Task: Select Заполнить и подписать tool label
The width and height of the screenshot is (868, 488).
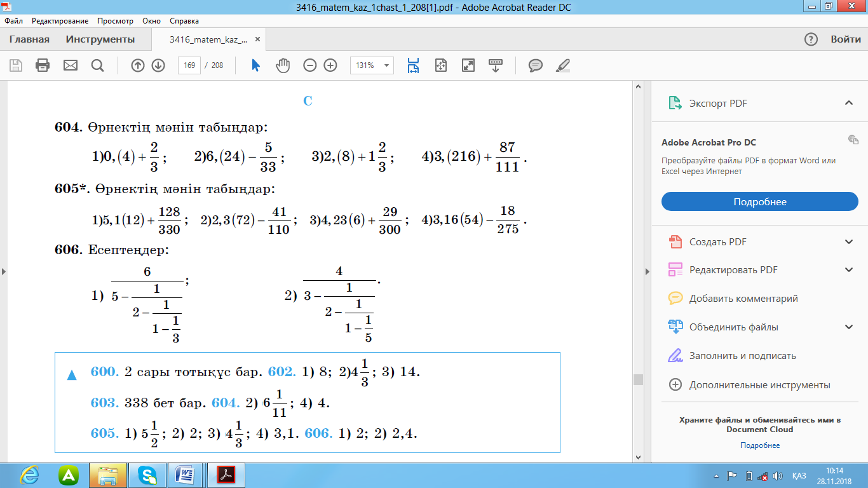Action: [x=743, y=356]
